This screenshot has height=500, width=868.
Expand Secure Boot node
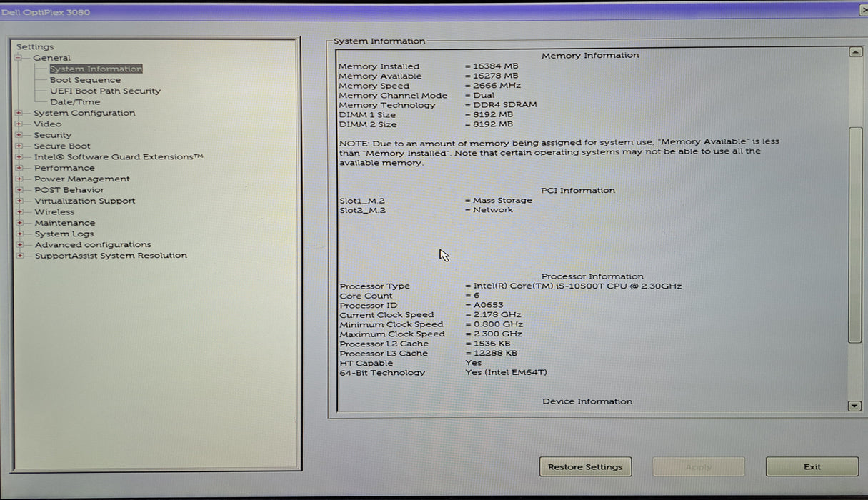click(19, 146)
